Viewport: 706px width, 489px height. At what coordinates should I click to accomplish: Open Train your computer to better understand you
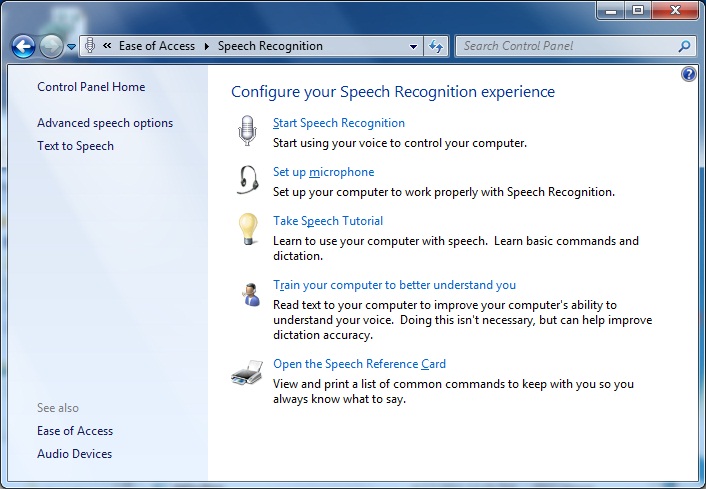pyautogui.click(x=394, y=285)
